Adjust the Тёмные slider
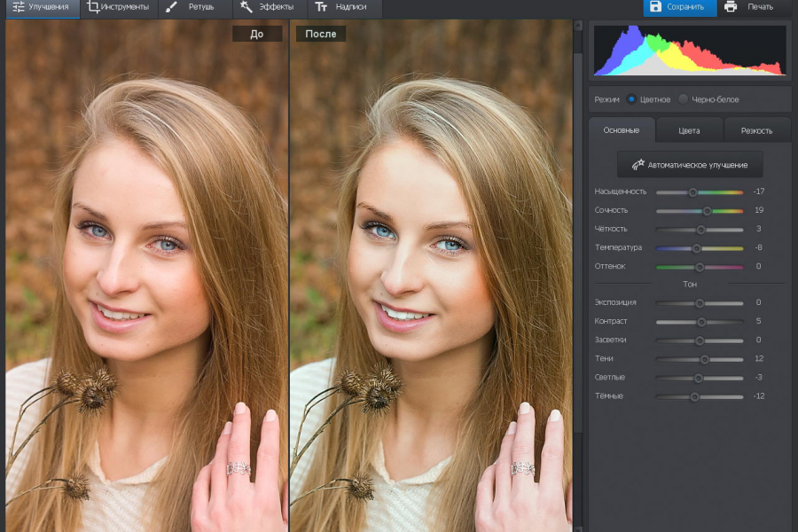 [700, 396]
